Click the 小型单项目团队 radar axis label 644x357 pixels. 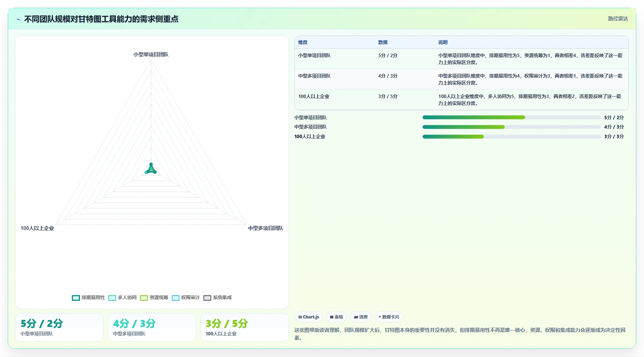151,55
